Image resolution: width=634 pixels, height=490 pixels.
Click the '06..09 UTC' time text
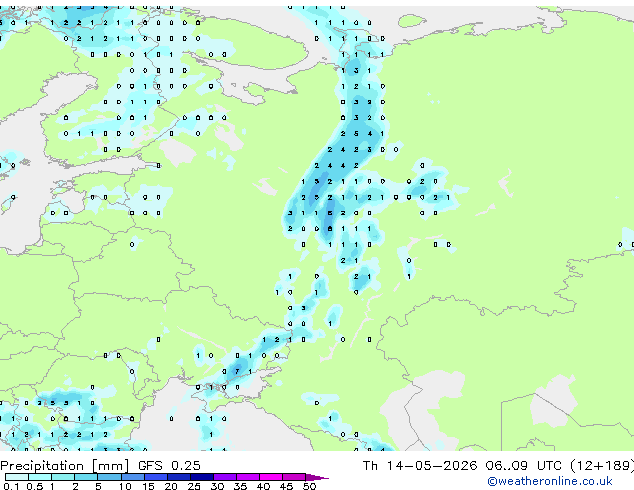point(523,466)
